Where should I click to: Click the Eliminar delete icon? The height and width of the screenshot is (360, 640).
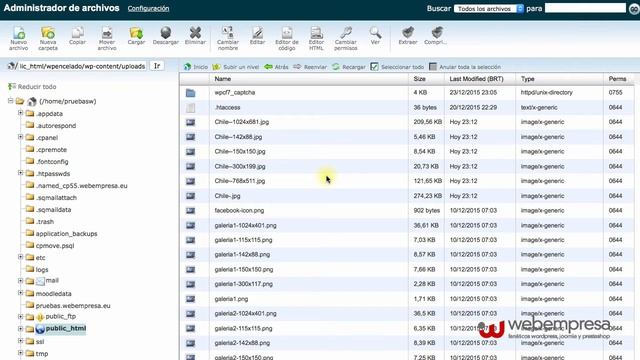(x=195, y=36)
